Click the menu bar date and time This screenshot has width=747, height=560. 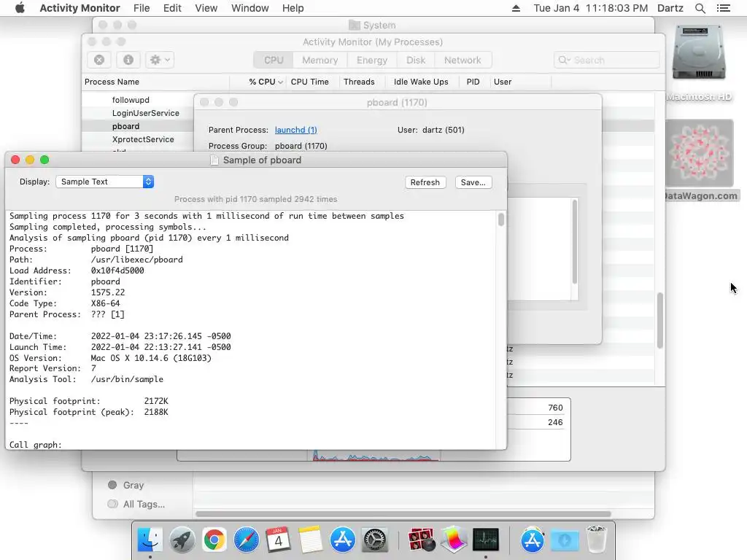[590, 8]
